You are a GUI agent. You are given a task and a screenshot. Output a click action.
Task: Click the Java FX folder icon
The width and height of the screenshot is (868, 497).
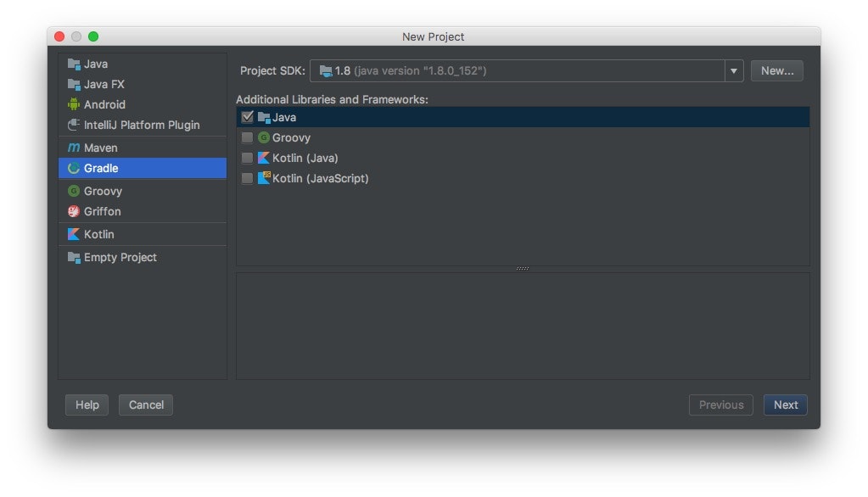pyautogui.click(x=74, y=84)
